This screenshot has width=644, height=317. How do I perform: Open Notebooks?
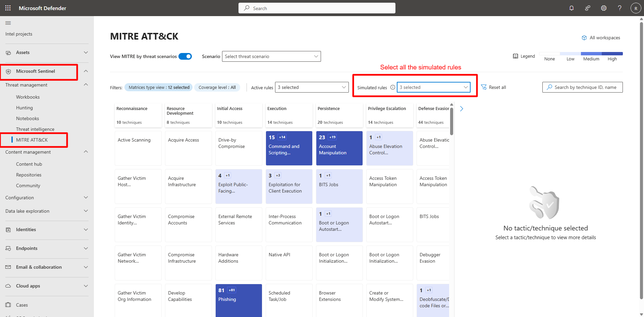click(x=28, y=118)
